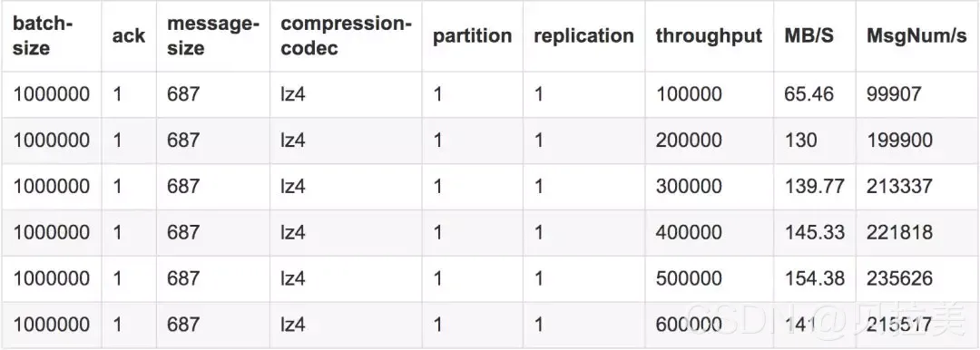Viewport: 980px width, 350px height.
Task: Select the replication column header
Action: coord(583,35)
